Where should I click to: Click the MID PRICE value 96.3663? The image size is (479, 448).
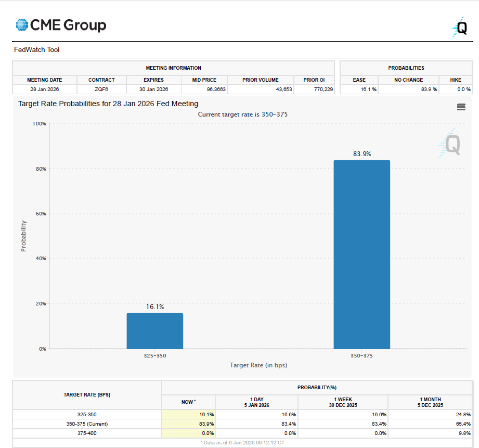tap(216, 89)
